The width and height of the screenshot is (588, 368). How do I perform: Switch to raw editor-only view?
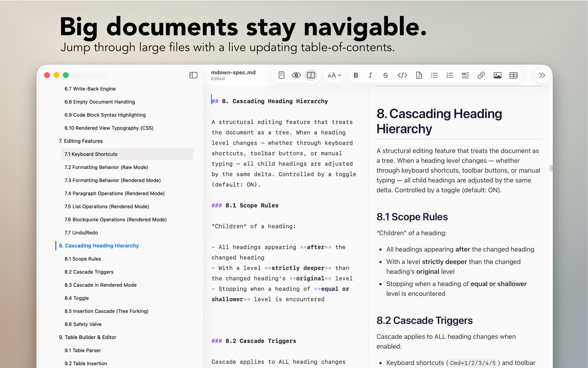coord(281,75)
